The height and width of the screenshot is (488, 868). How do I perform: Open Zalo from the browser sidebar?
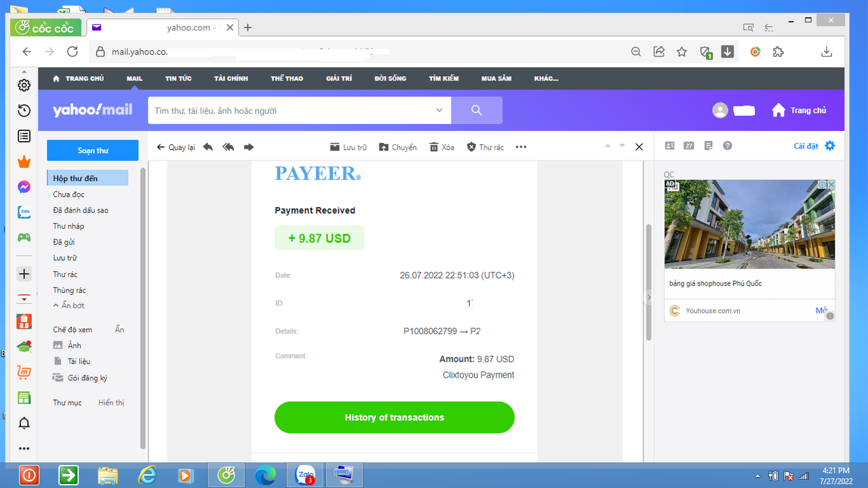24,212
